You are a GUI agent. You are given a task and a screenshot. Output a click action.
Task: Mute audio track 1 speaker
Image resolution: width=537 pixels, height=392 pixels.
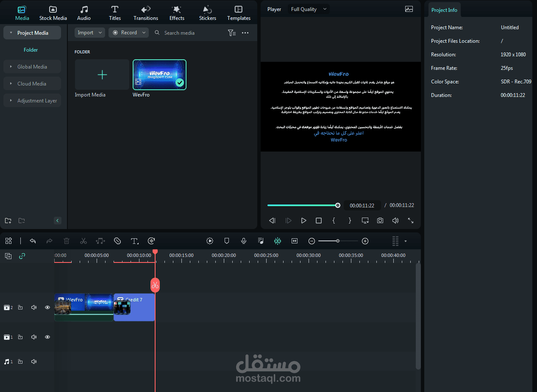pos(34,362)
